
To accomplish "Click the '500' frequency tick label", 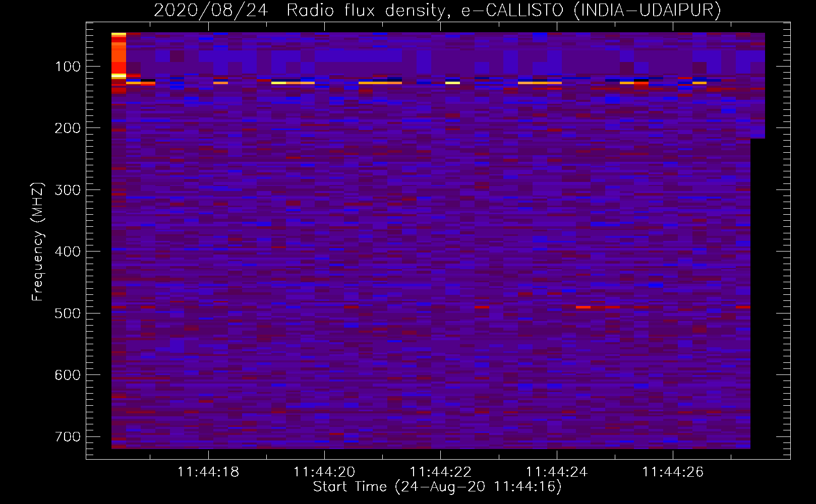I will pos(68,313).
